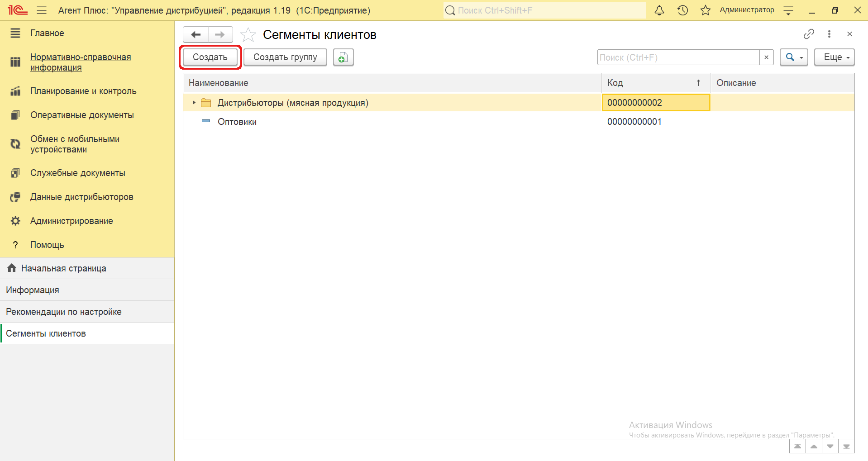Image resolution: width=868 pixels, height=461 pixels.
Task: Click the notifications bell icon
Action: coord(659,10)
